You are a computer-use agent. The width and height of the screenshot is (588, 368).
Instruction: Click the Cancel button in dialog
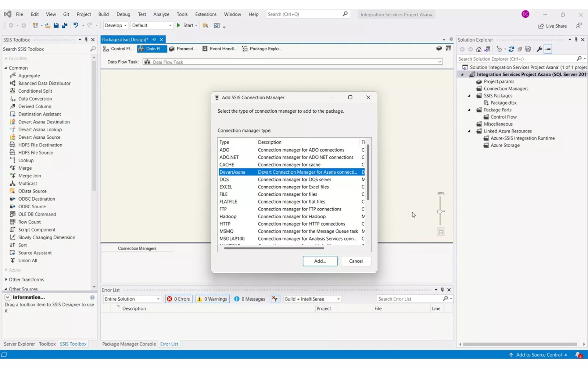[355, 261]
